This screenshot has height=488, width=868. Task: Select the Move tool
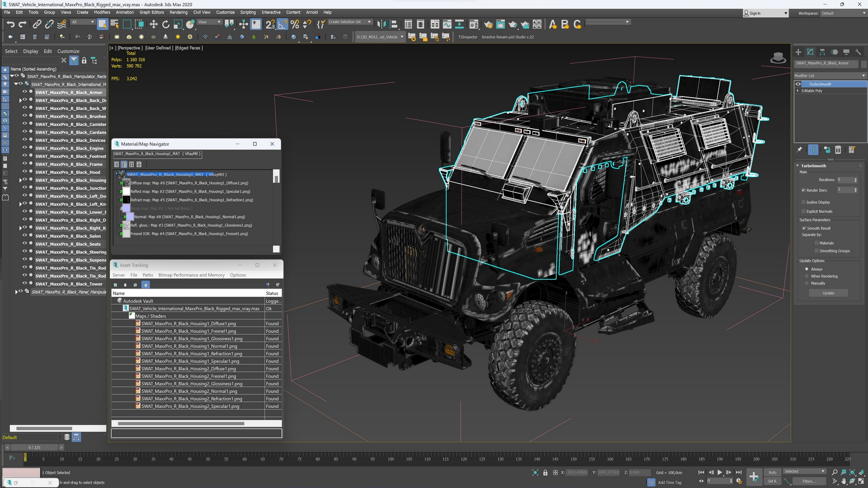coord(154,24)
